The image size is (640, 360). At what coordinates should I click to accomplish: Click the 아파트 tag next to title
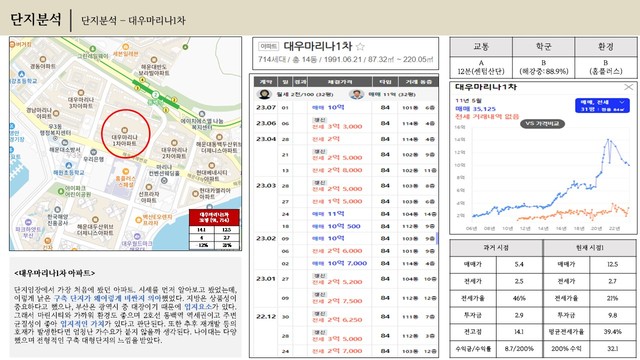(x=269, y=47)
